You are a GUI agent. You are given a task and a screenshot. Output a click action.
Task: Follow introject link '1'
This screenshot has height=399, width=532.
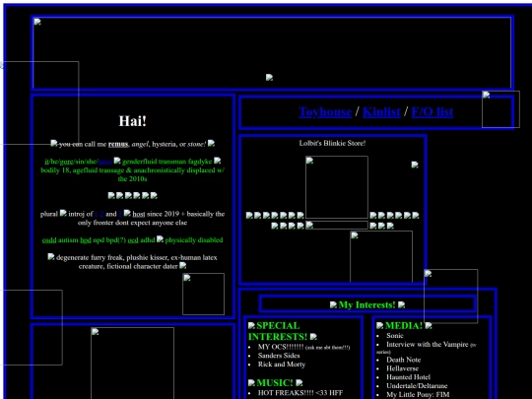[97, 214]
